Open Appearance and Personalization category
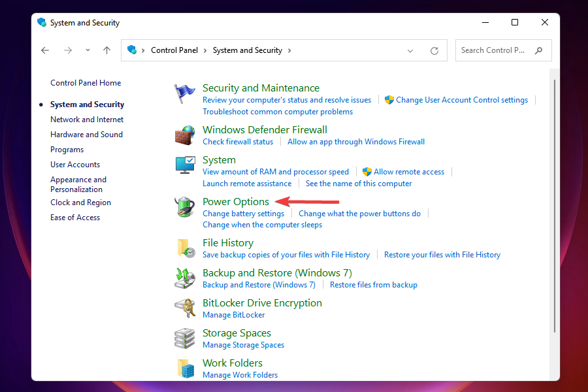Viewport: 588px width, 392px height. tap(78, 184)
